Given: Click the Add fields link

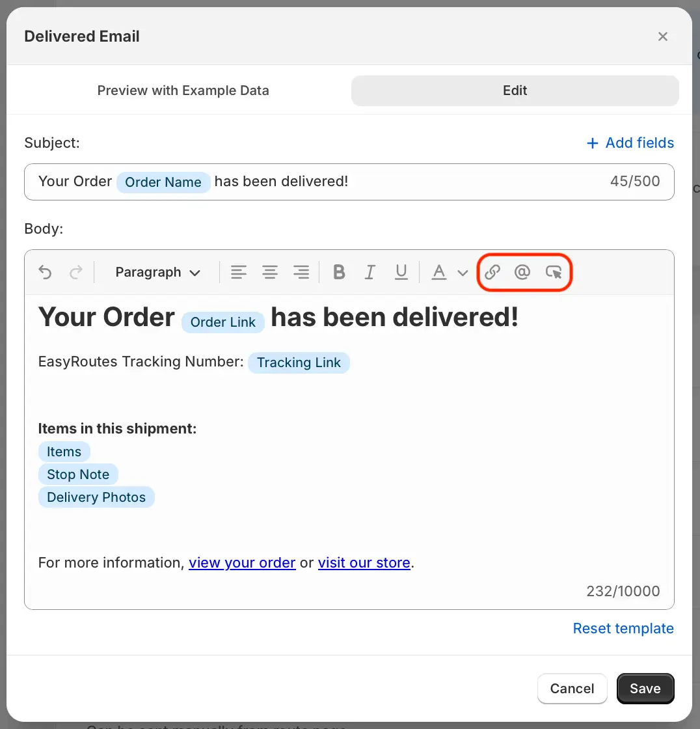Looking at the screenshot, I should click(630, 143).
